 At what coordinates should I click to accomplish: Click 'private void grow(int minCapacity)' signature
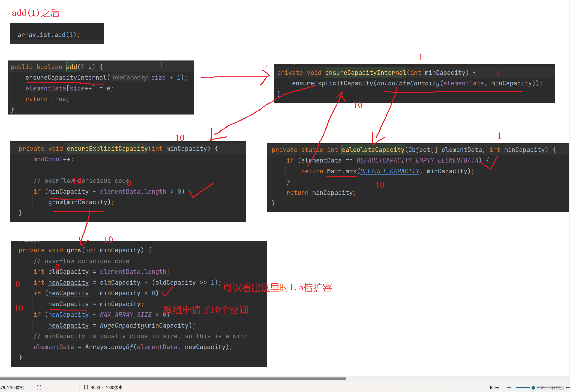85,250
